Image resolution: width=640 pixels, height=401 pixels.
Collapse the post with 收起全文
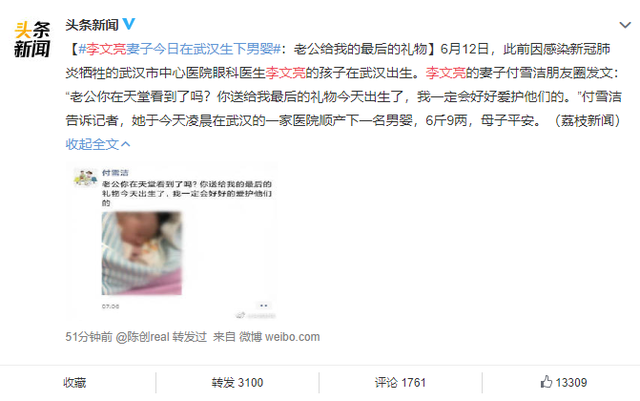tap(98, 144)
